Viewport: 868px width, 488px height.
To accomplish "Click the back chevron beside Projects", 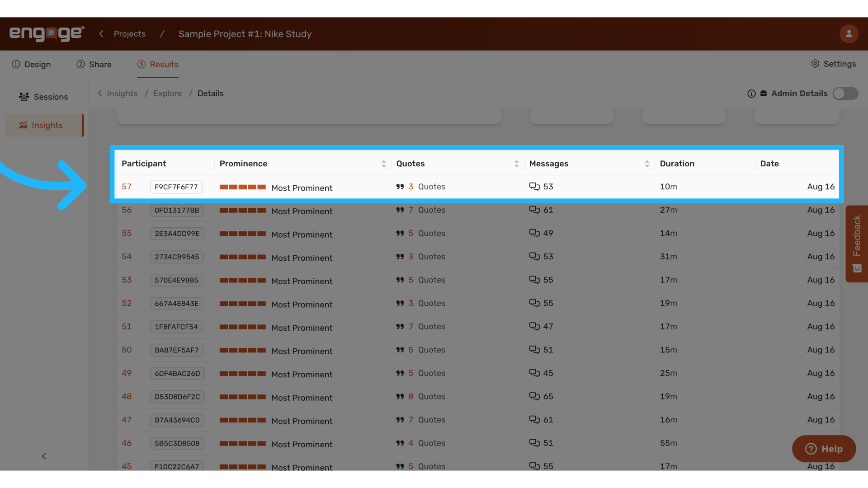I will pos(101,34).
